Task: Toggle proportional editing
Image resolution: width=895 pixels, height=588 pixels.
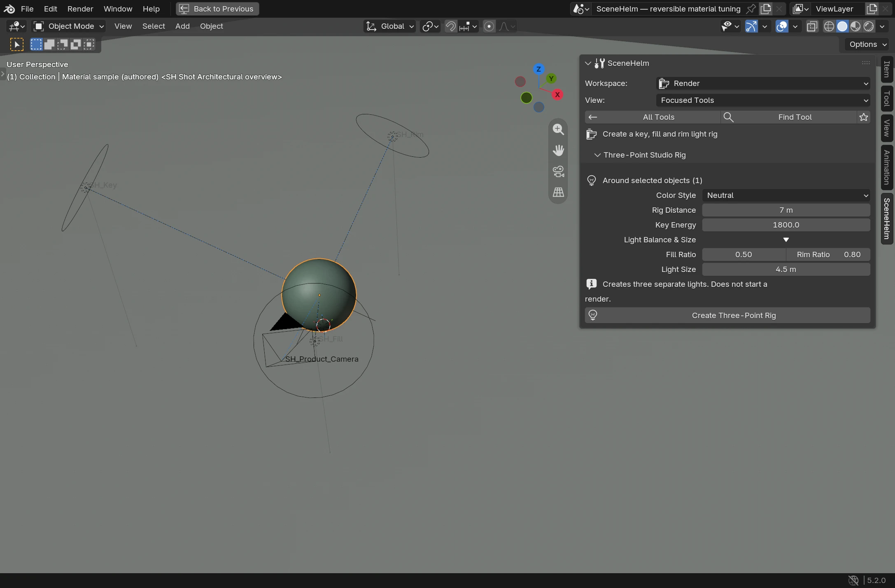Action: 489,26
